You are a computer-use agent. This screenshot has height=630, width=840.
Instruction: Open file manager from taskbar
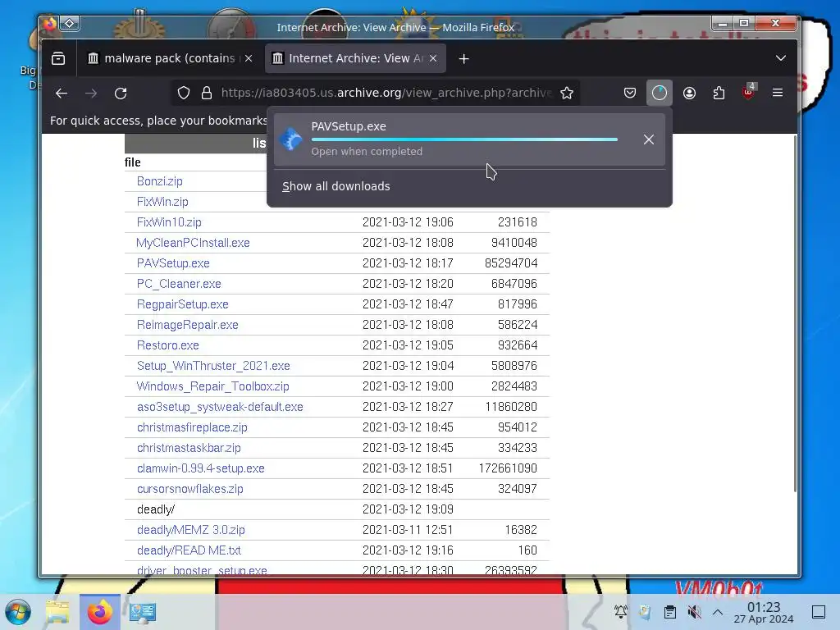click(x=57, y=612)
